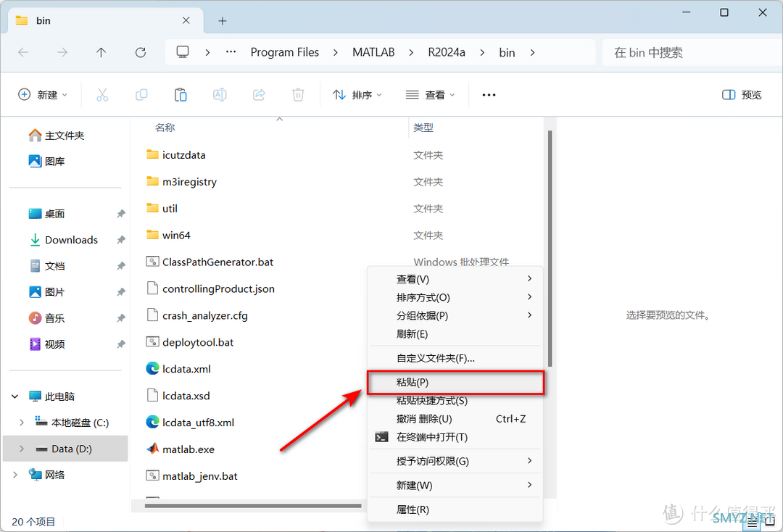Viewport: 783px width, 532px height.
Task: Open the View (查看) toolbar dropdown
Action: pyautogui.click(x=431, y=95)
